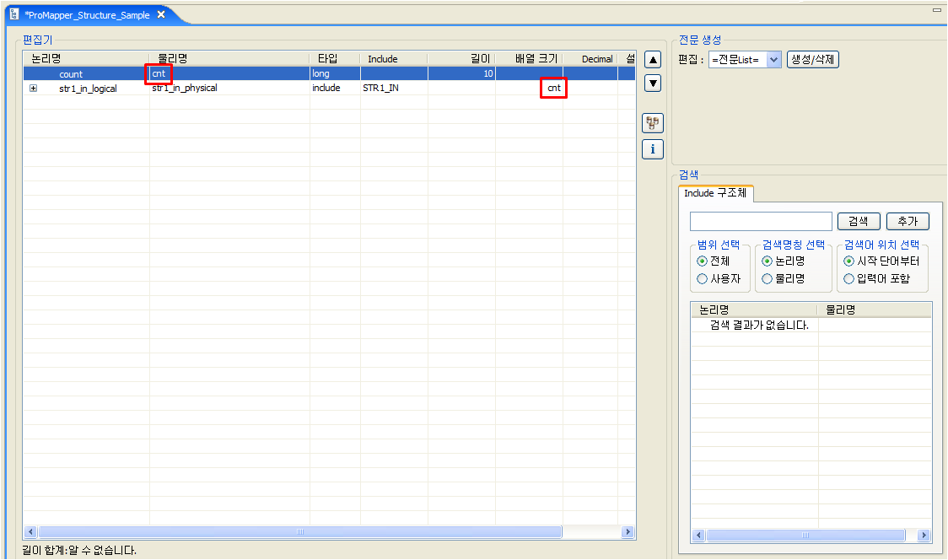This screenshot has width=948, height=560.
Task: Move the selected row down using the down arrow
Action: click(x=652, y=83)
